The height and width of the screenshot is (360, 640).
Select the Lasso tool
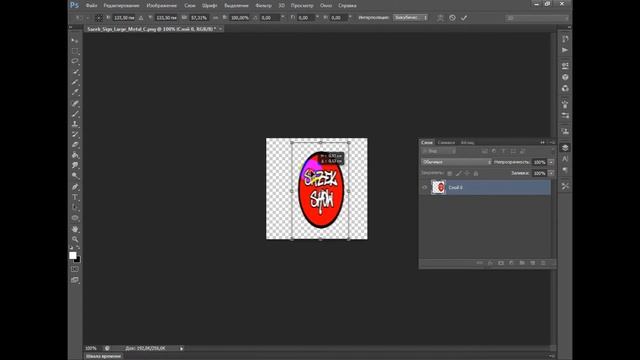pos(75,61)
